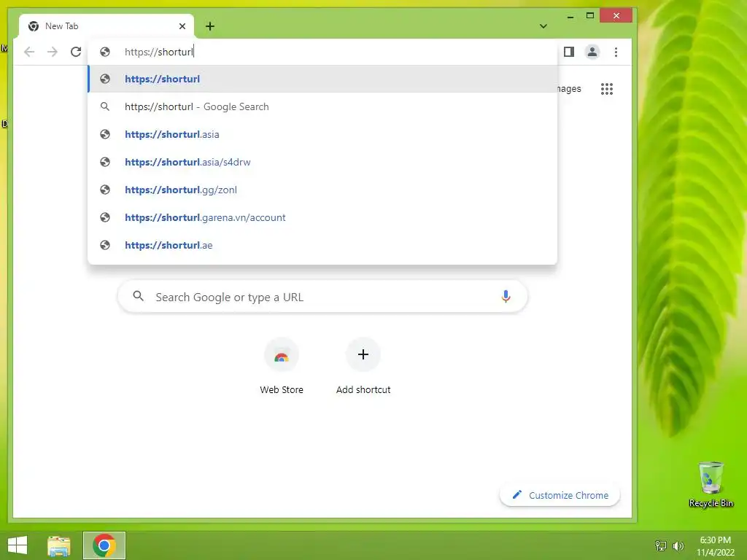
Task: Click the globe icon in the address bar
Action: click(105, 52)
